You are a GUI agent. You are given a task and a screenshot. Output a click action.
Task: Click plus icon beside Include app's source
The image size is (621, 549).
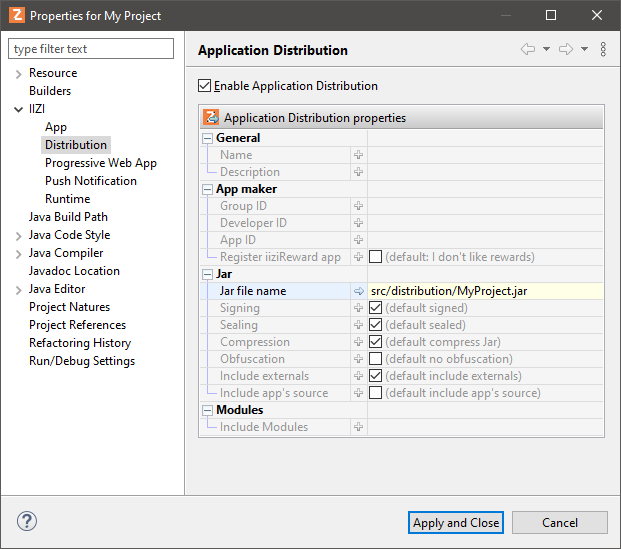pyautogui.click(x=358, y=393)
